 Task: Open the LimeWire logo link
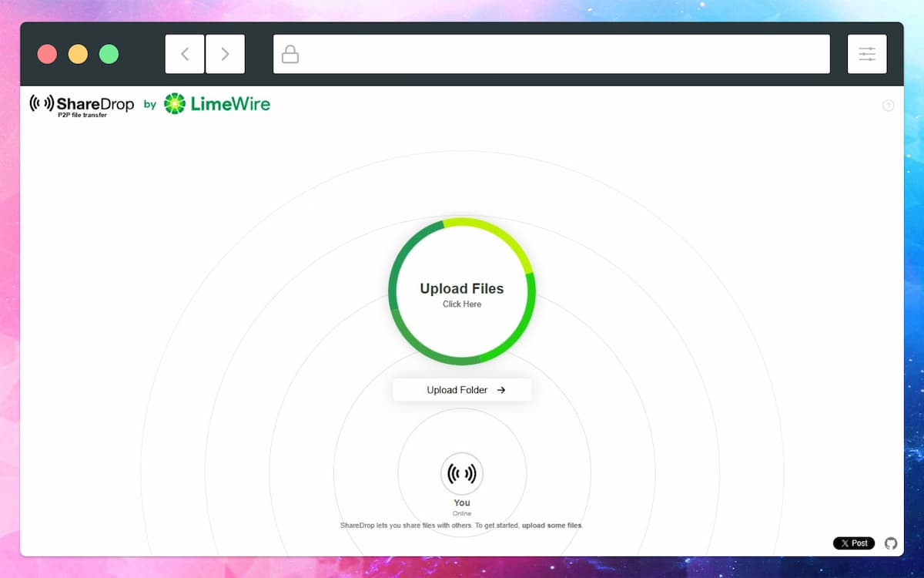(x=217, y=103)
